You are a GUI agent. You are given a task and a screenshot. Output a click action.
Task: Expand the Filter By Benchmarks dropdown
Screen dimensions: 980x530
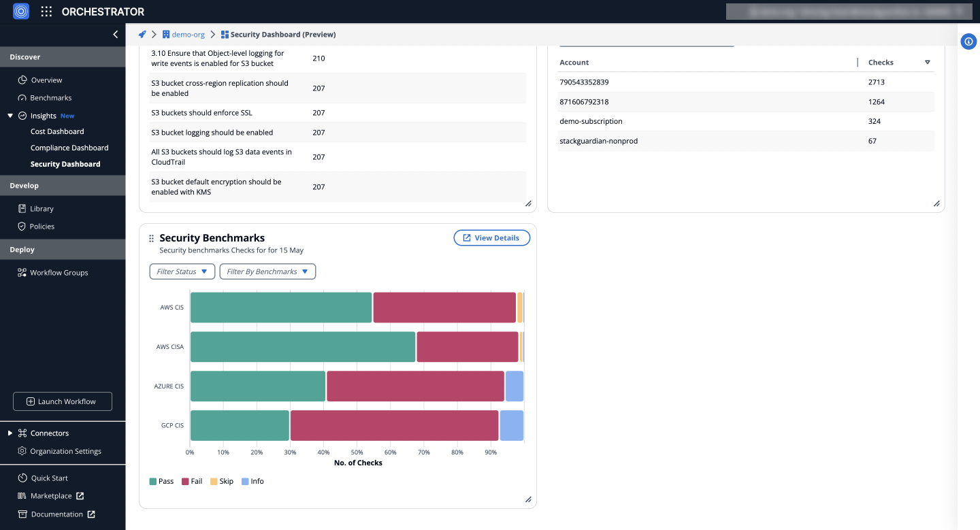[267, 271]
